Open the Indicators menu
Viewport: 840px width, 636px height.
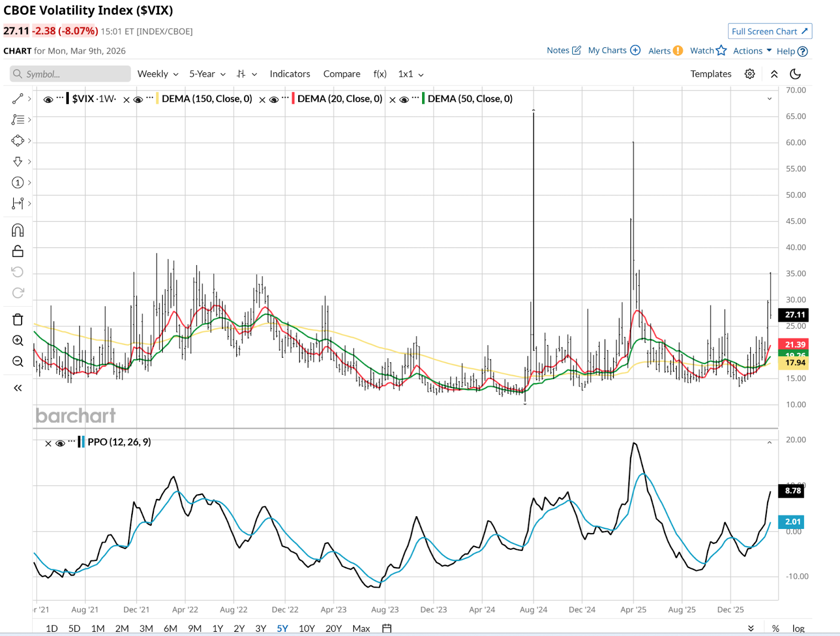point(290,74)
